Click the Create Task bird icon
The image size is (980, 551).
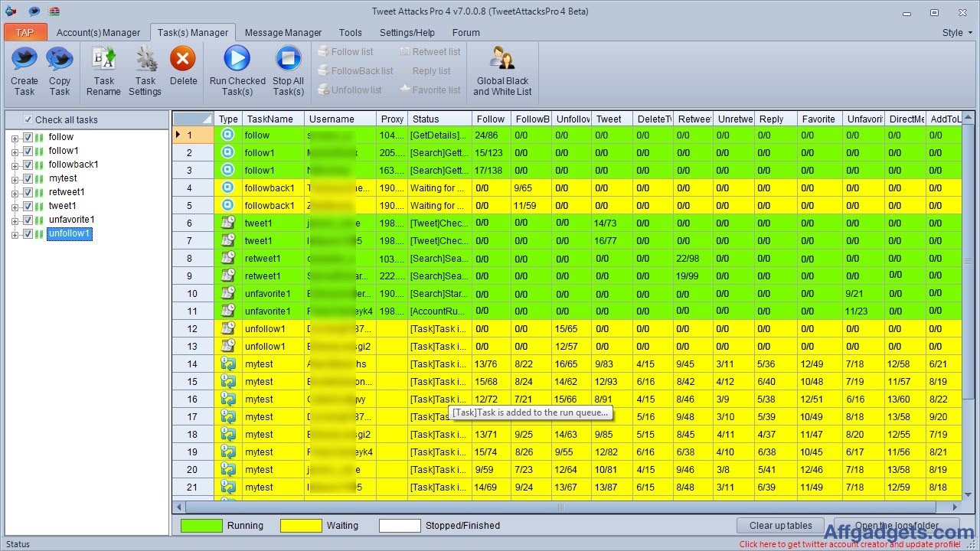point(24,59)
